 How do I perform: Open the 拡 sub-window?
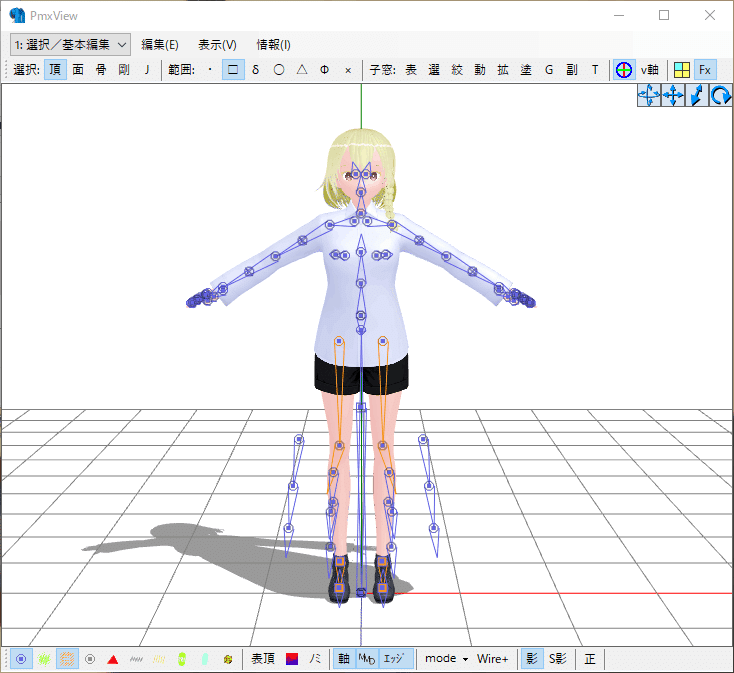coord(503,70)
